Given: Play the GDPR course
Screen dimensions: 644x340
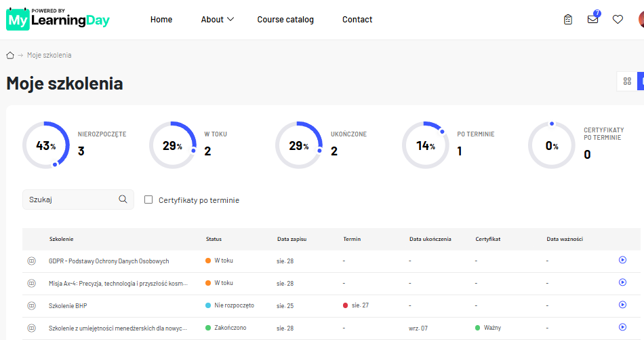Looking at the screenshot, I should [622, 260].
